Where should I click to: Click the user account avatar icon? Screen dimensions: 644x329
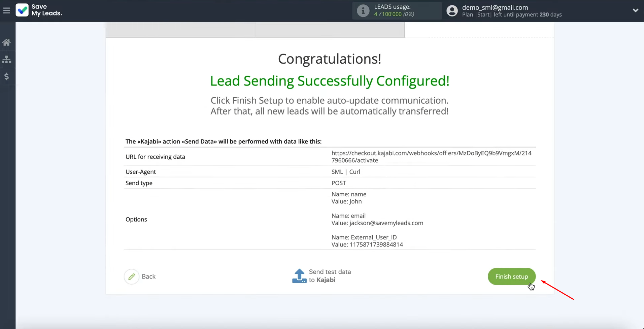(452, 11)
